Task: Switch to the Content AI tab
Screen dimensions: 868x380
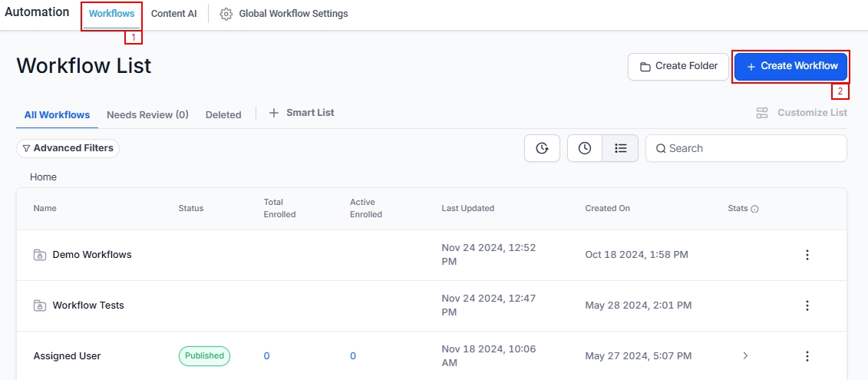Action: point(173,14)
